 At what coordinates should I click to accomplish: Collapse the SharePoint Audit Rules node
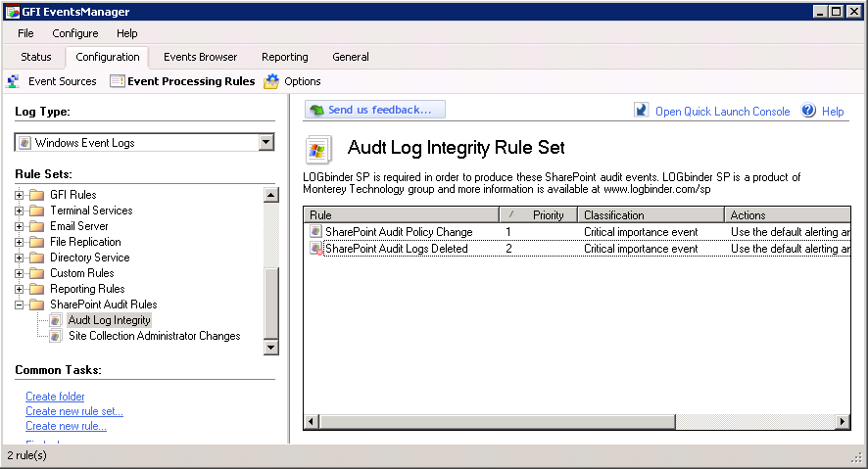[19, 305]
